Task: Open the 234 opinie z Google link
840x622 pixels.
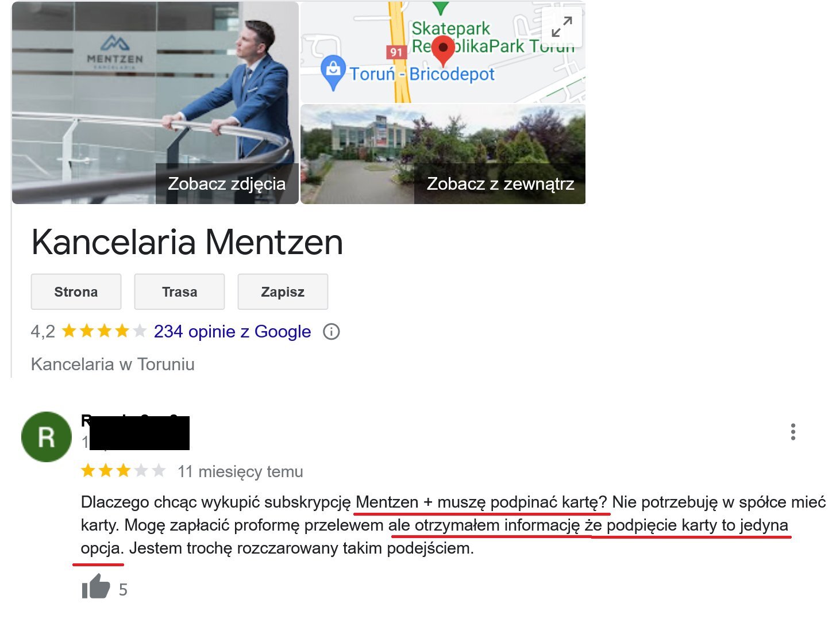Action: click(232, 332)
